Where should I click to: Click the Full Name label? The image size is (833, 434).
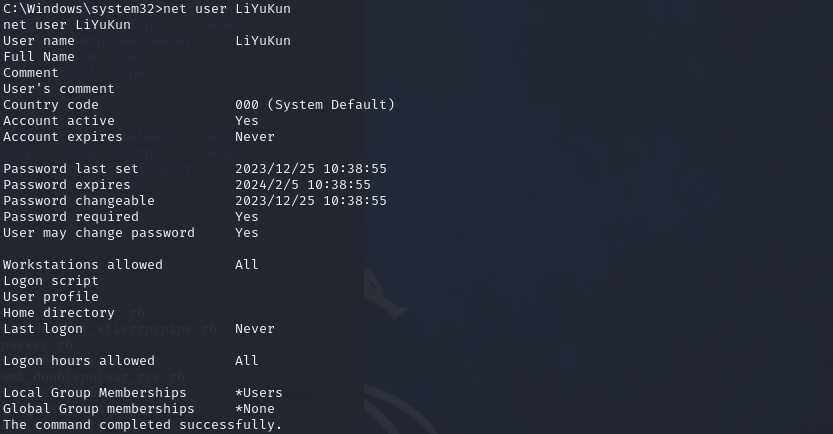click(x=39, y=57)
